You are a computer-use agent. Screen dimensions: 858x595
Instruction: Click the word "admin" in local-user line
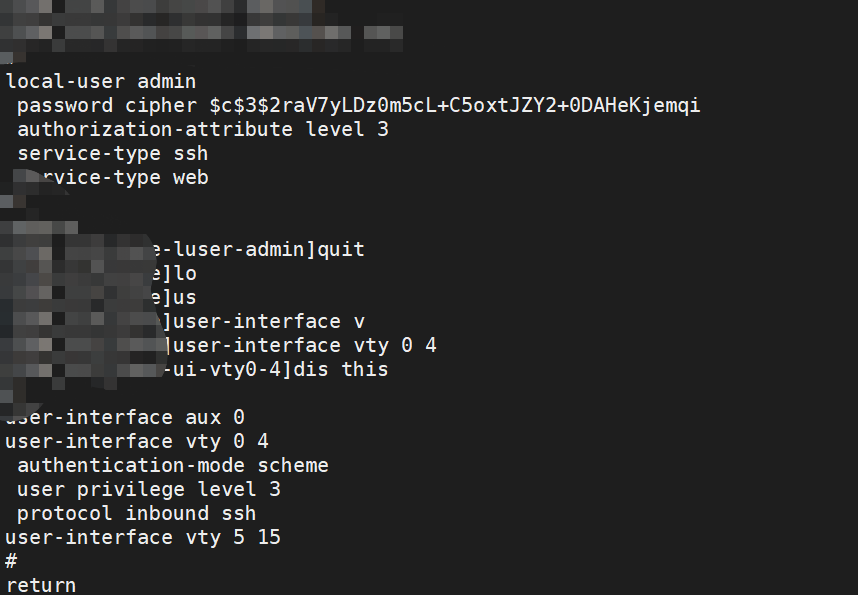pos(167,81)
